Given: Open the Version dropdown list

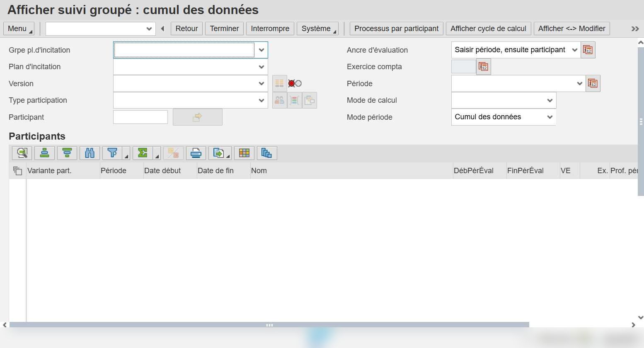Looking at the screenshot, I should (x=261, y=84).
